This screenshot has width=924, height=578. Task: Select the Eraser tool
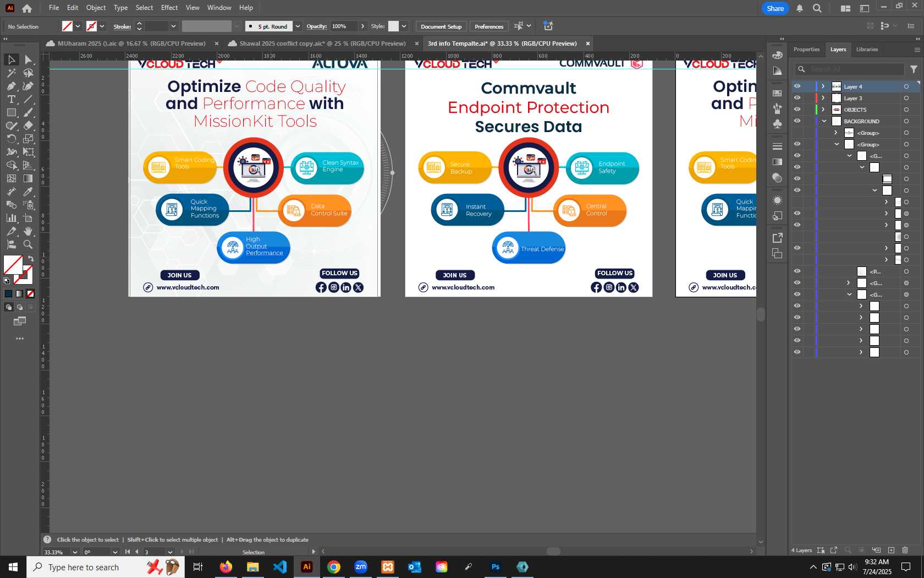tap(28, 126)
